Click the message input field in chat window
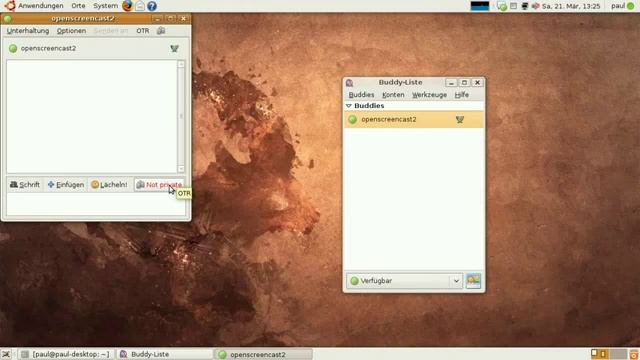Viewport: 640px width, 360px height. 96,204
